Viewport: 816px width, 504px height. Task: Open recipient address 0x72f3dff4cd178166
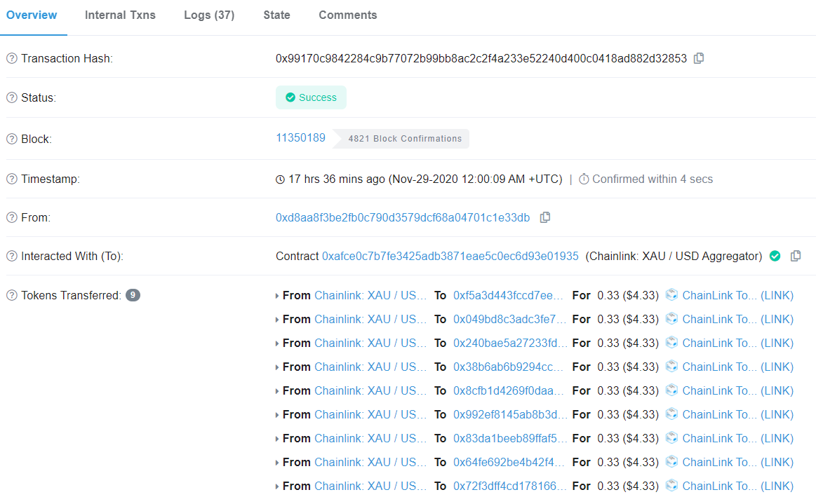(x=509, y=486)
